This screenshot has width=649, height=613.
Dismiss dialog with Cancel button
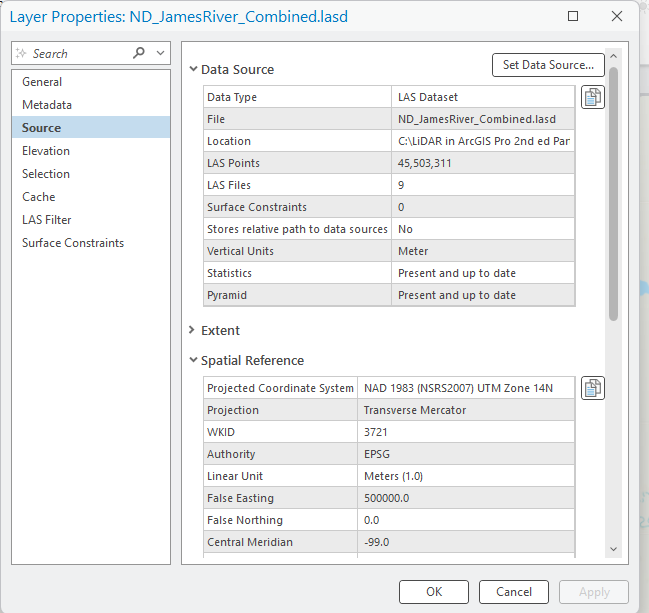coord(514,592)
